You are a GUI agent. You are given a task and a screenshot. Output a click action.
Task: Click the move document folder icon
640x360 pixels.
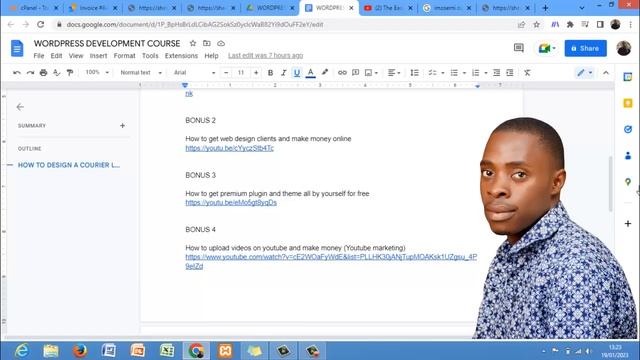pos(207,43)
